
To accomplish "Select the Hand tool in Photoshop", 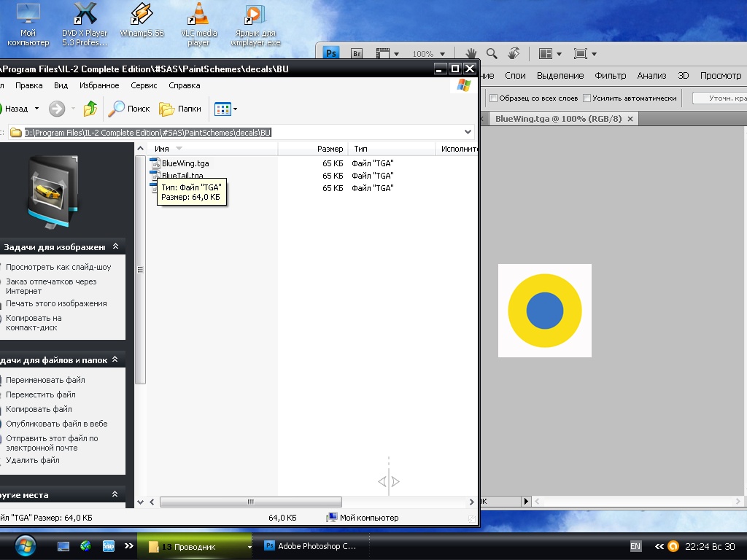I will [x=471, y=53].
